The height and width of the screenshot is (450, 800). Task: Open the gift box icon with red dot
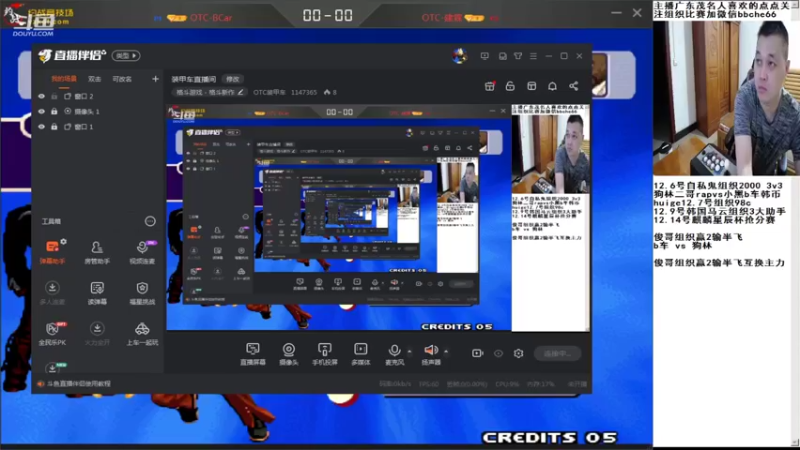coord(489,86)
